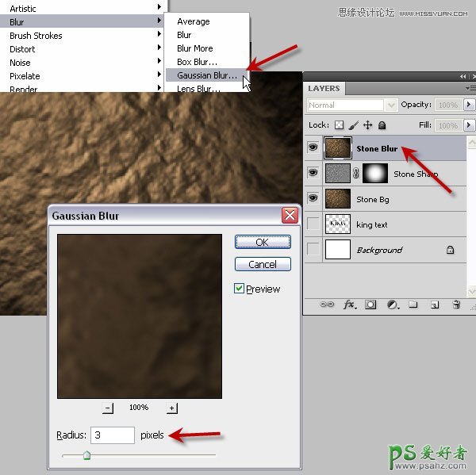
Task: Uncheck the Preview checkbox
Action: [x=239, y=289]
